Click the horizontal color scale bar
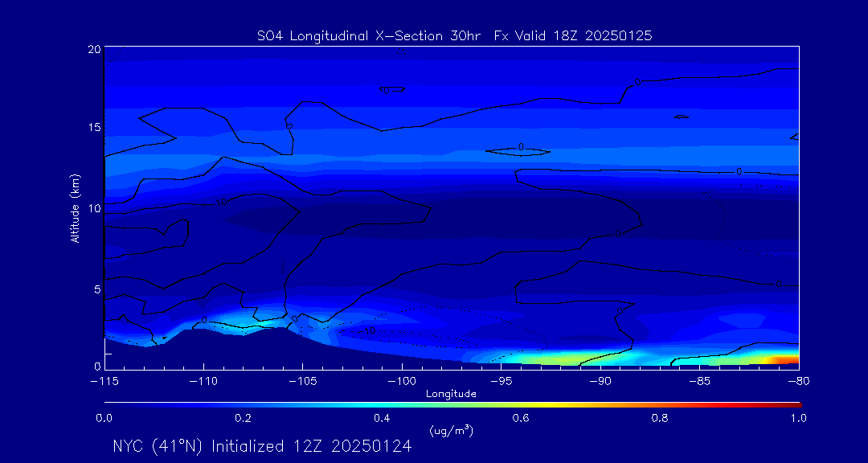868x463 pixels. [452, 405]
